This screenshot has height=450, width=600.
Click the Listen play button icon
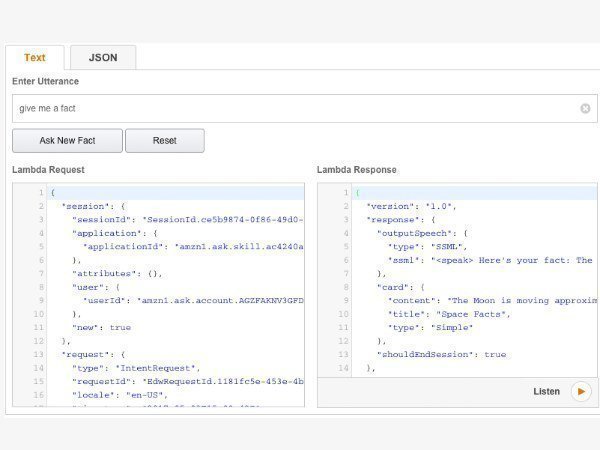point(581,391)
